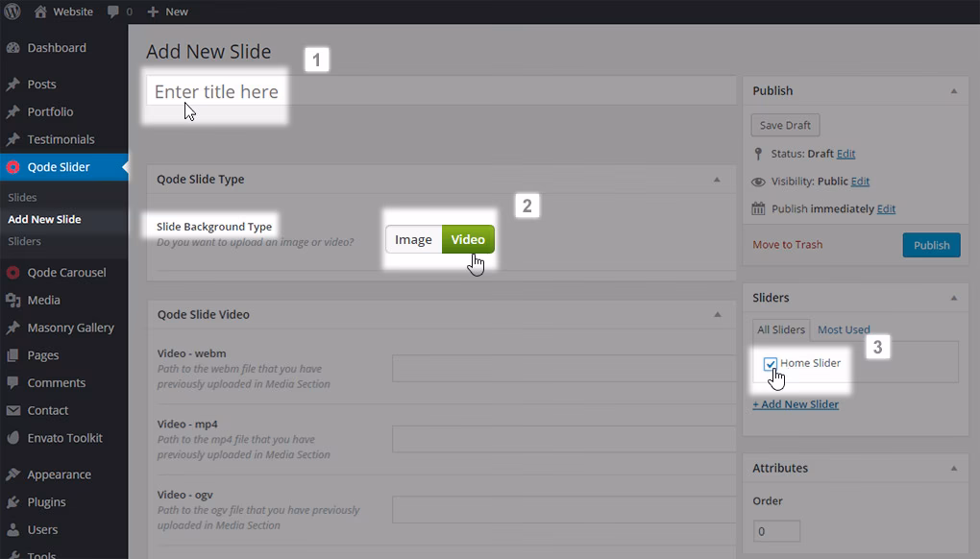
Task: Click the WordPress logo in the admin bar
Action: pyautogui.click(x=11, y=12)
